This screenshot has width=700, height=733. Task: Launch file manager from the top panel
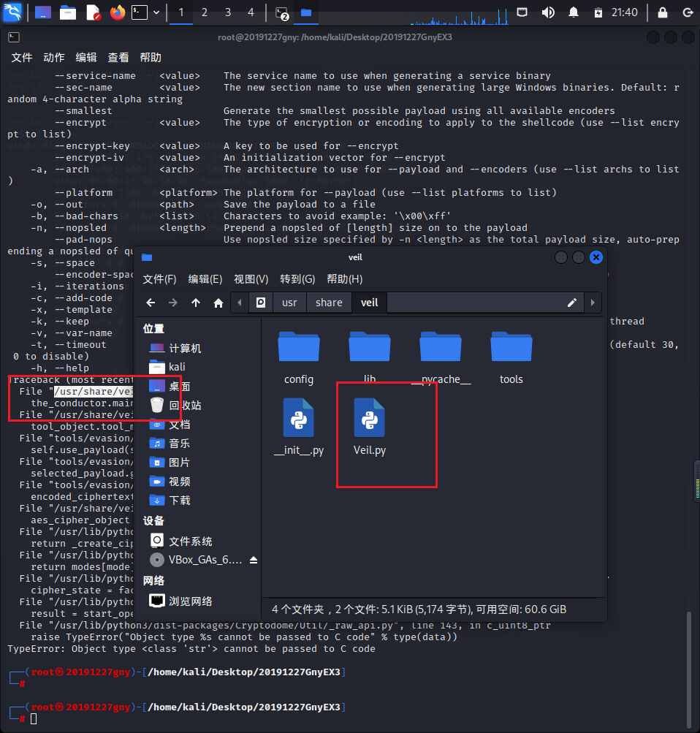tap(68, 12)
